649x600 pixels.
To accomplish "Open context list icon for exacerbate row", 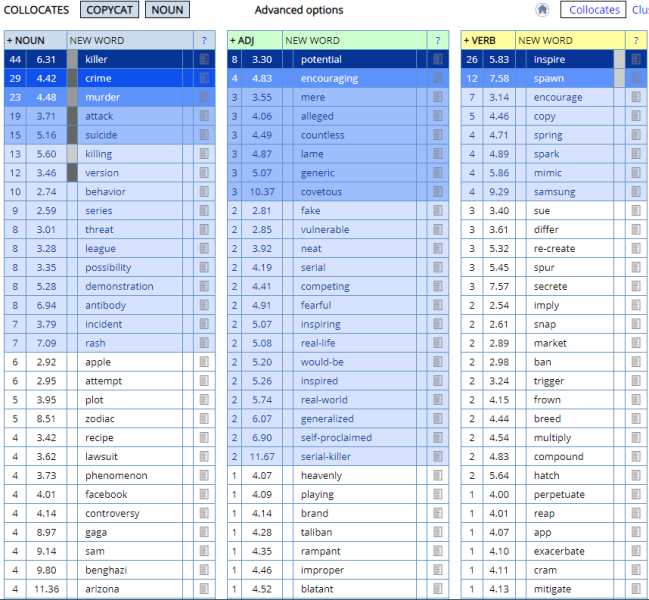I will click(x=636, y=551).
